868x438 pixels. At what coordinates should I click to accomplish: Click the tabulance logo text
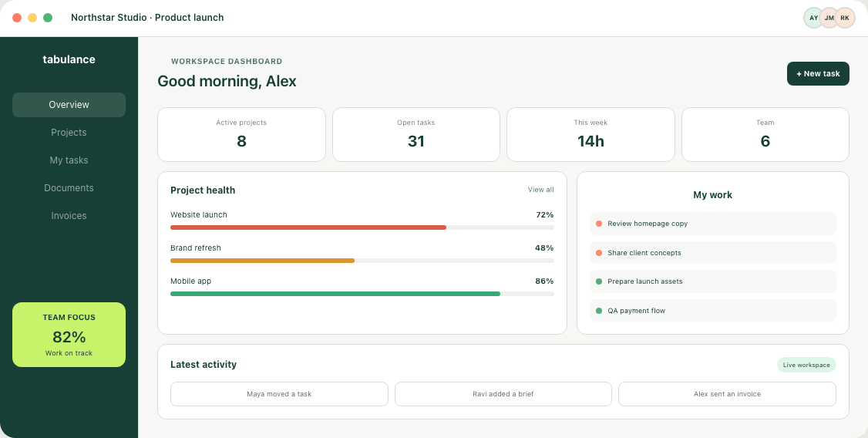coord(69,59)
